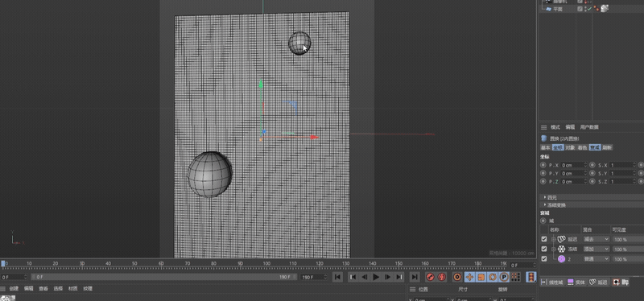Open blending dropdown for 冻结 layer
Screen dimensions: 644x301
point(596,249)
